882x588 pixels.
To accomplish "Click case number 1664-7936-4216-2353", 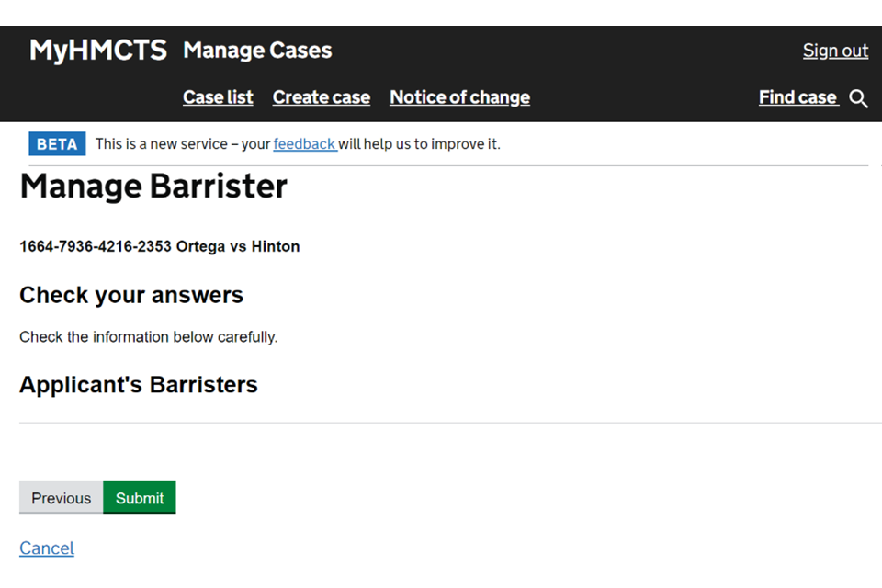I will 95,246.
